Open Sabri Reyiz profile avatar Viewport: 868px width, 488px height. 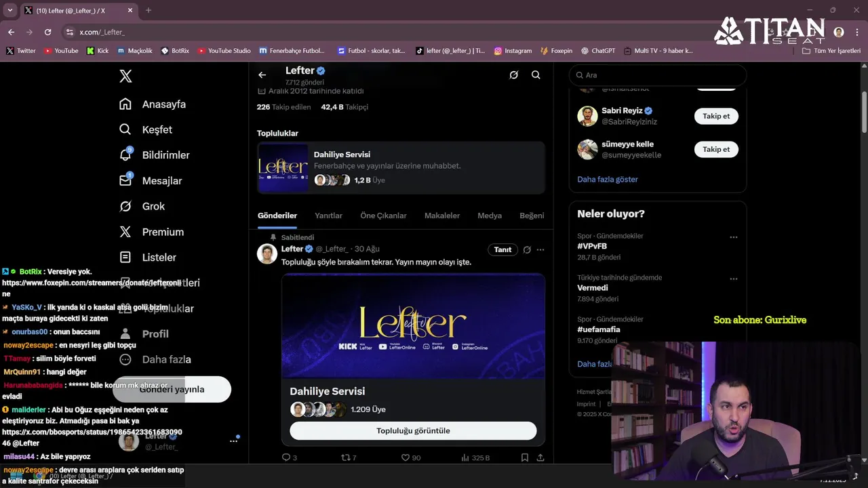pyautogui.click(x=587, y=116)
